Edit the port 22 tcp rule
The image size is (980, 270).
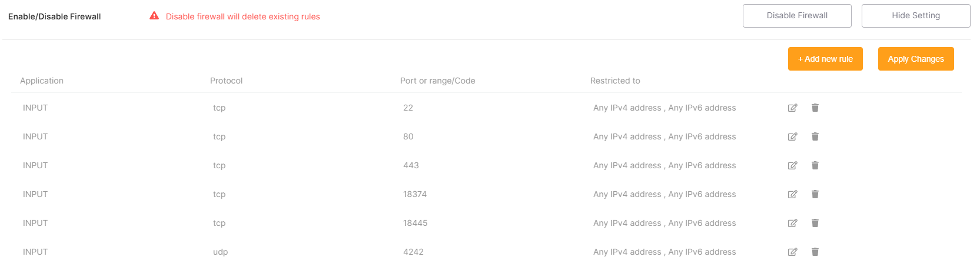click(x=792, y=108)
